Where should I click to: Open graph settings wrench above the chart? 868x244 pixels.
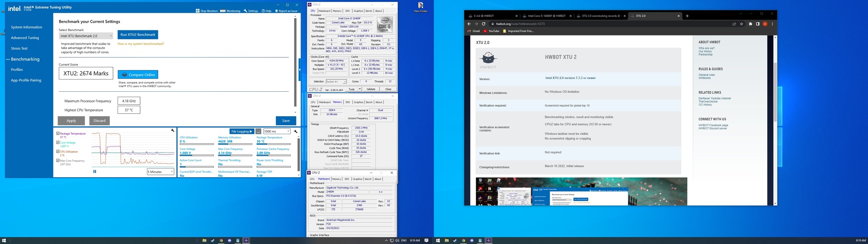[x=172, y=131]
